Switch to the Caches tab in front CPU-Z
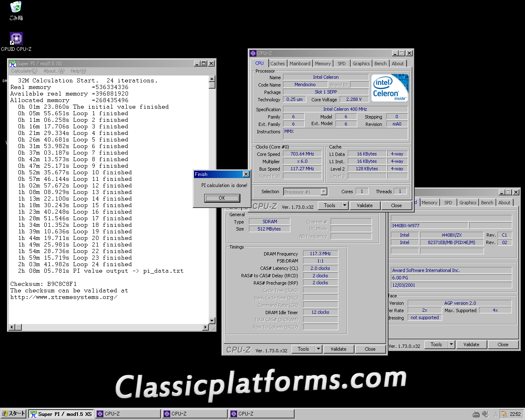The height and width of the screenshot is (420, 525). 278,64
